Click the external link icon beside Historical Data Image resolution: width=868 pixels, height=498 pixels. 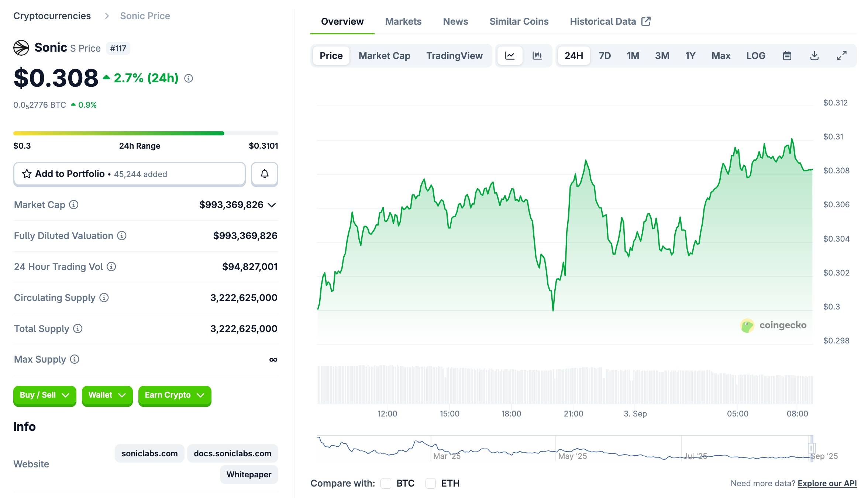[646, 21]
